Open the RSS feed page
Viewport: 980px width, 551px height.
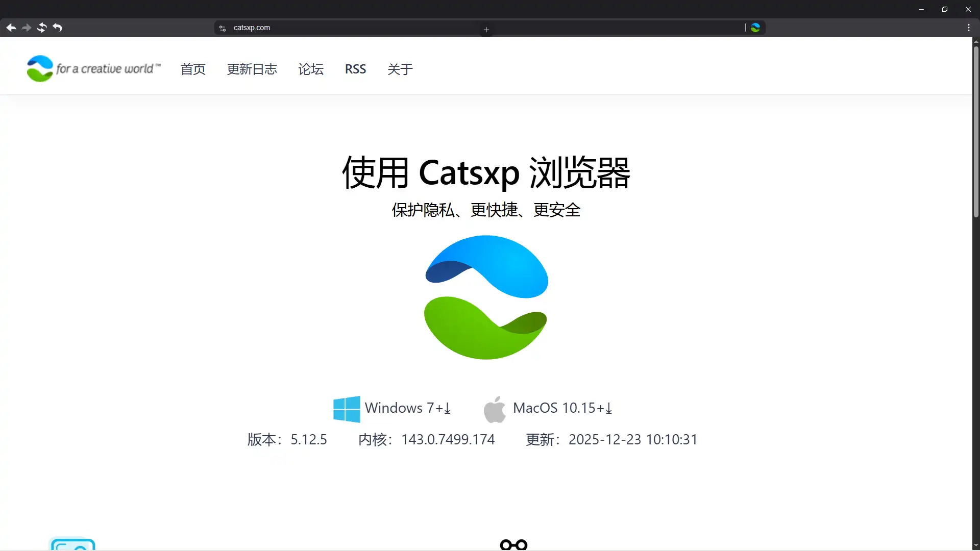tap(355, 69)
